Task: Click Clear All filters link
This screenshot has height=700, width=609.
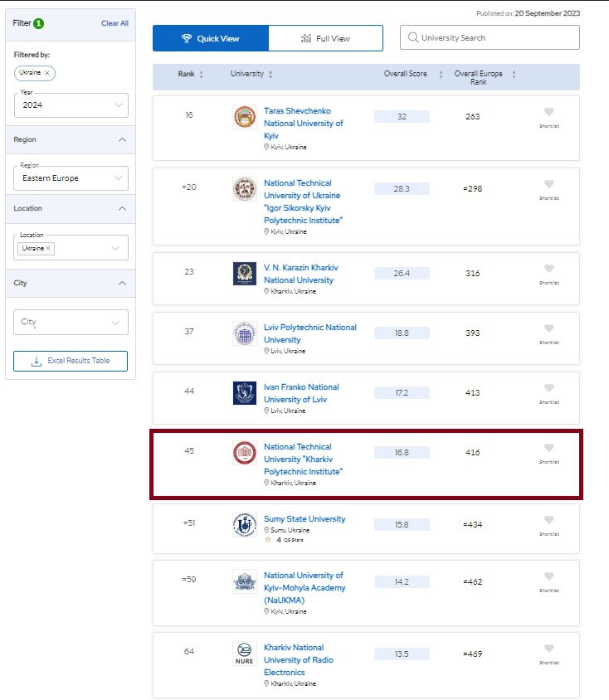Action: click(114, 23)
